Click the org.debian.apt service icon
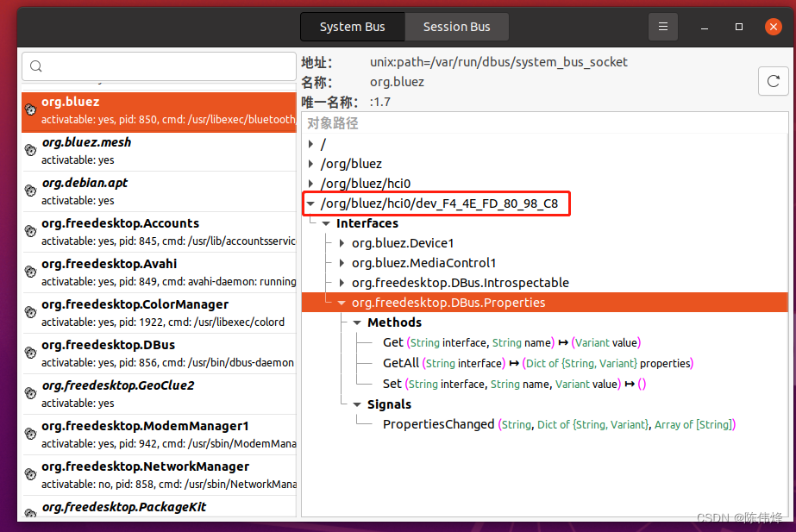The height and width of the screenshot is (532, 796). coord(30,191)
